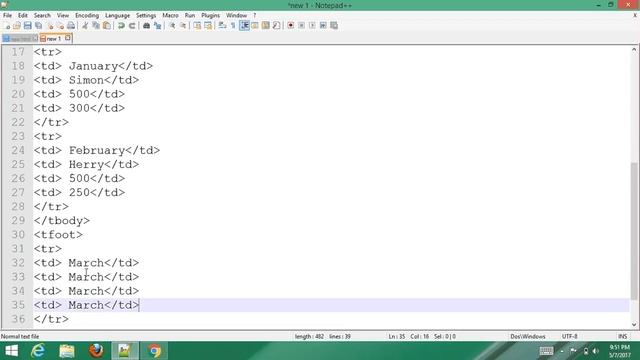Click the Save All toolbar icon

(39, 26)
